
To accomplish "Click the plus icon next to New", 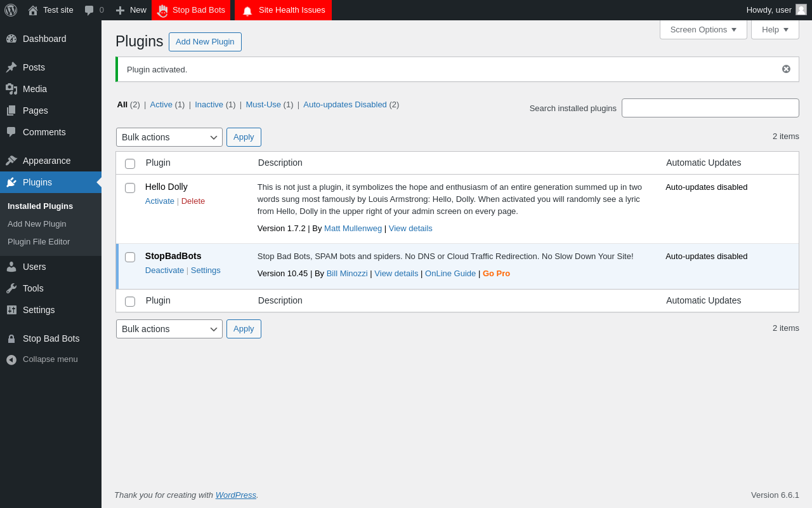I will [120, 10].
